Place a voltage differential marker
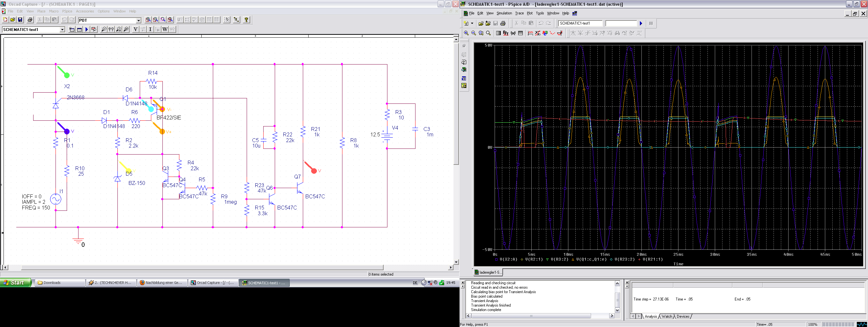The width and height of the screenshot is (868, 327). coord(111,29)
